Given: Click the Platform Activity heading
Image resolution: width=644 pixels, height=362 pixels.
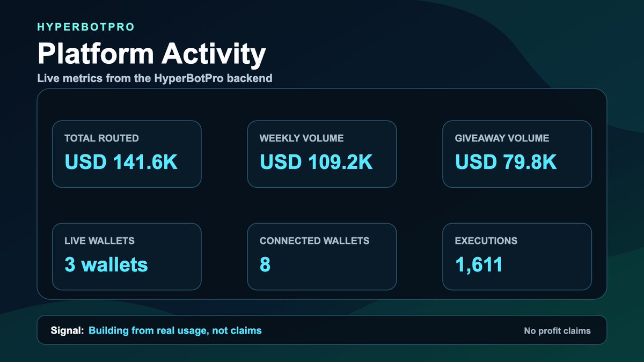Looking at the screenshot, I should click(151, 54).
